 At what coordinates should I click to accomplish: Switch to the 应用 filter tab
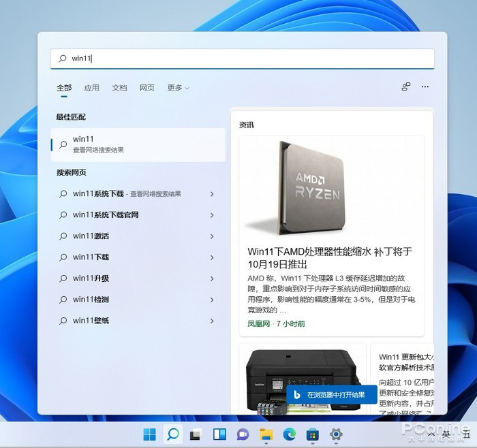pos(91,88)
